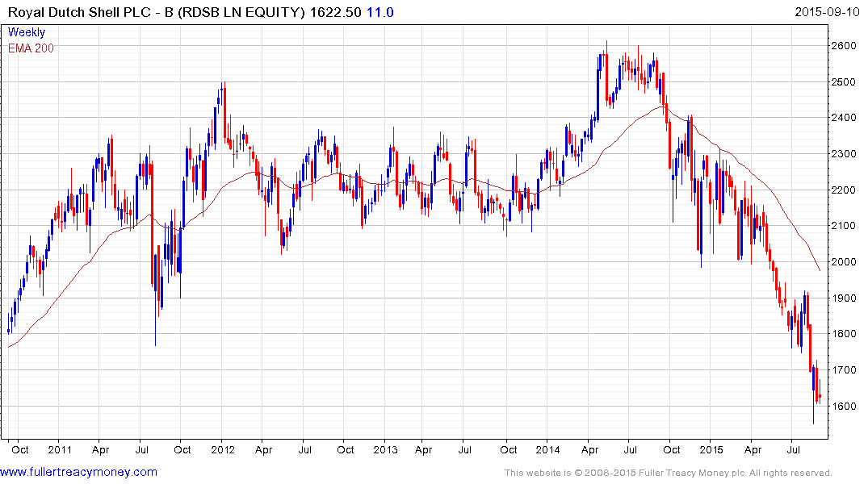This screenshot has width=868, height=484.
Task: Select the price change value 11.0
Action: click(x=380, y=12)
